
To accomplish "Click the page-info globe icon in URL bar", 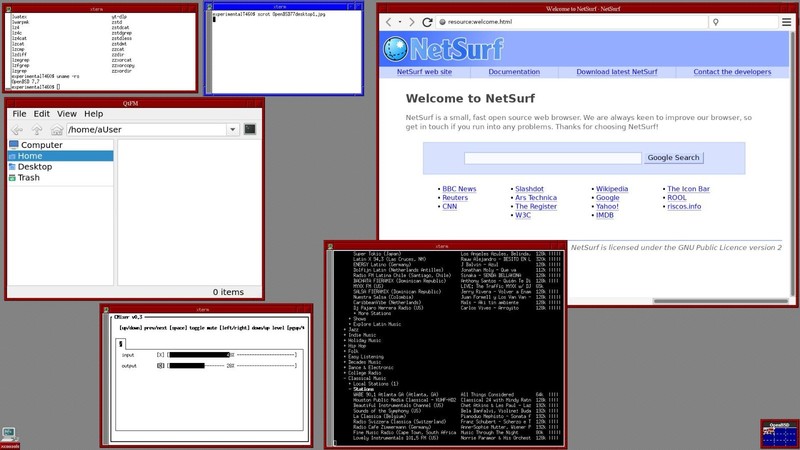I will point(442,22).
